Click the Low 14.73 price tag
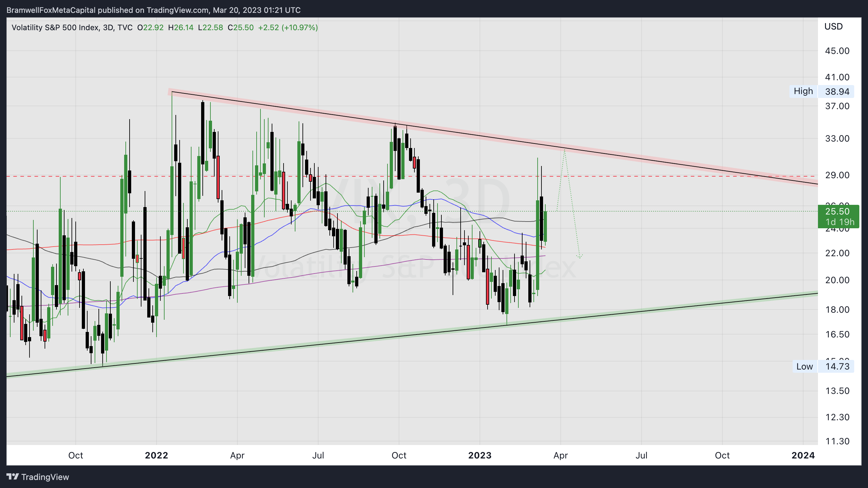This screenshot has width=868, height=488. click(x=837, y=366)
